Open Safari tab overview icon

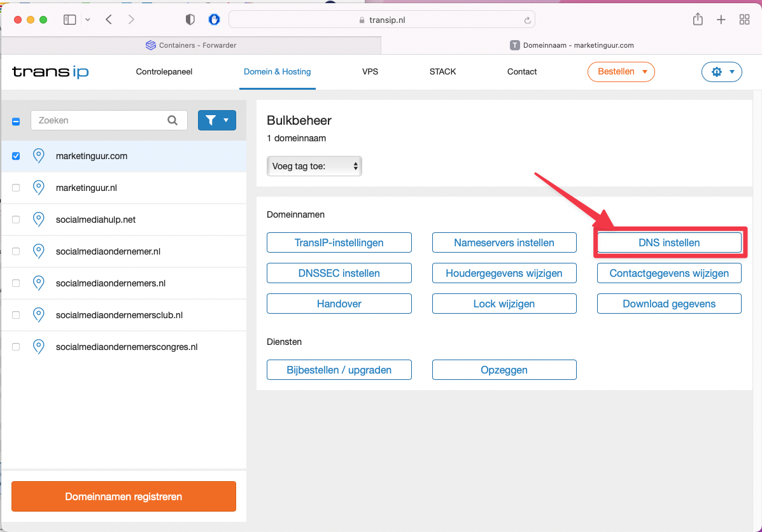(x=744, y=20)
